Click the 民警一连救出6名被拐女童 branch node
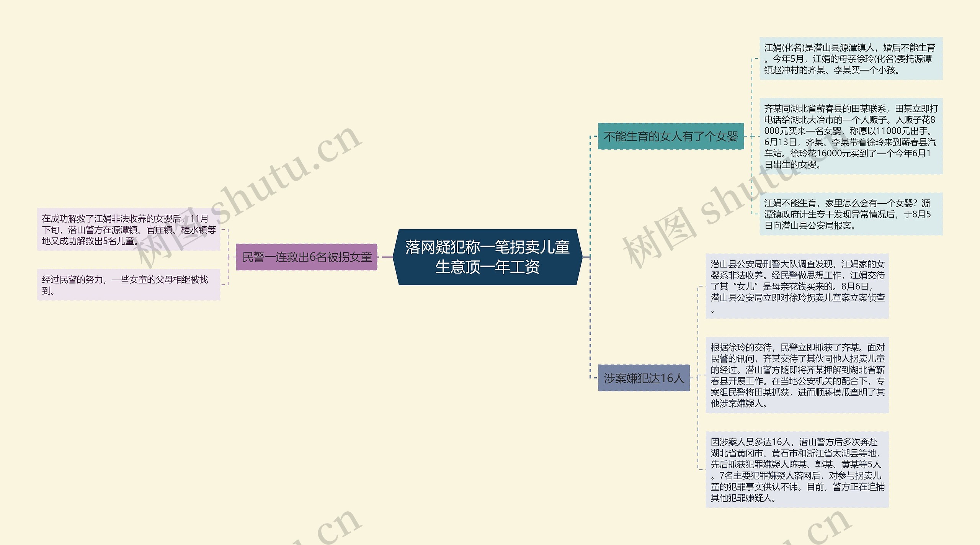 307,258
